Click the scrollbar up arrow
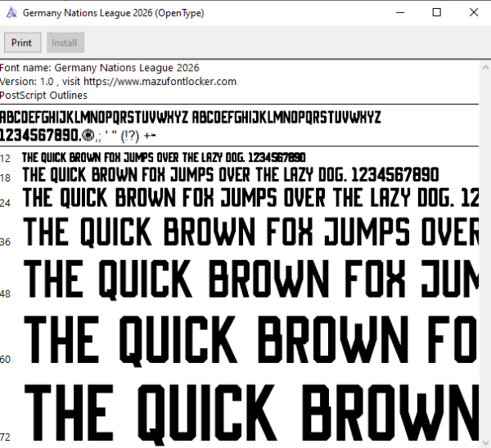The width and height of the screenshot is (491, 448). coord(485,67)
